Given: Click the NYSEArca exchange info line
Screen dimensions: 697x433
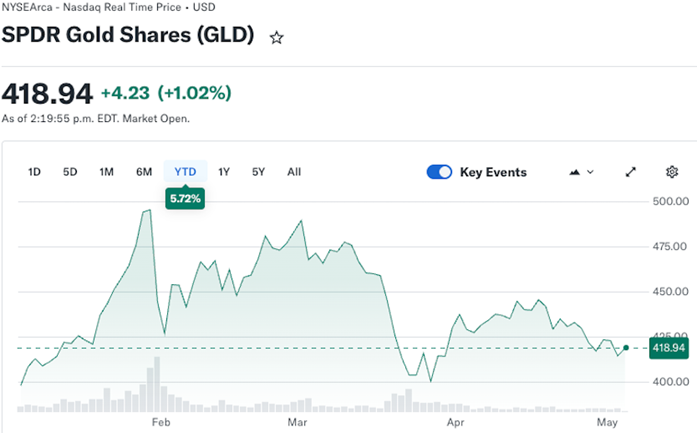Looking at the screenshot, I should (x=108, y=7).
